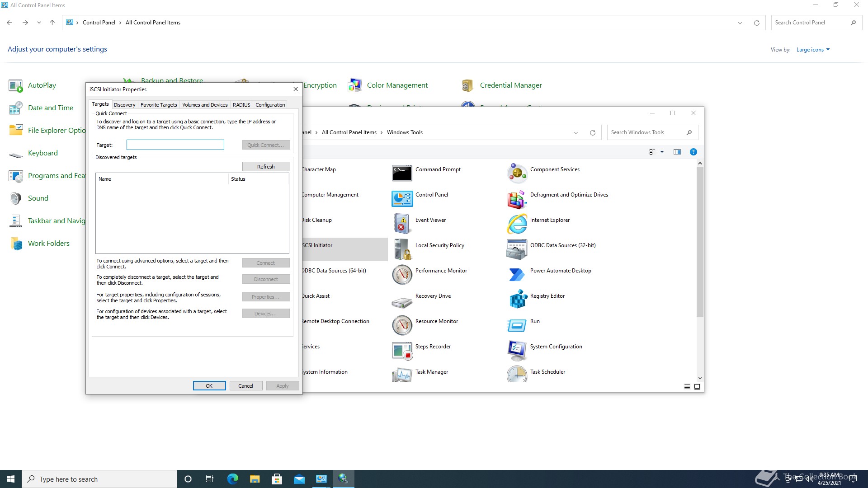Open Credential Manager icon

coord(468,85)
